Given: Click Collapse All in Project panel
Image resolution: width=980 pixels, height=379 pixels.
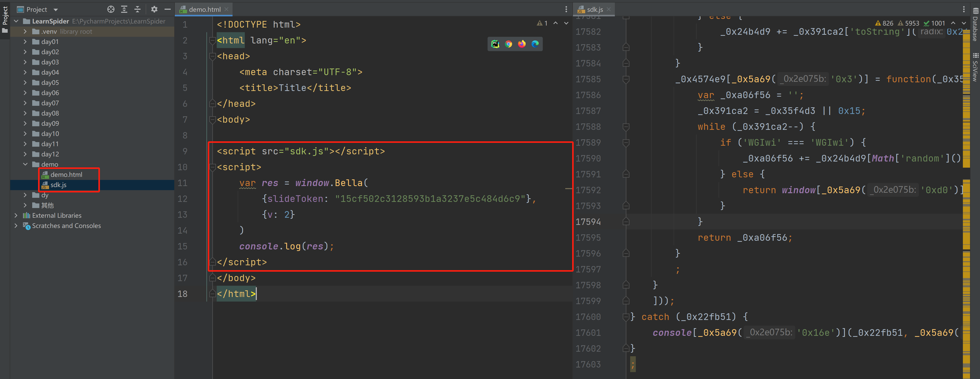Looking at the screenshot, I should point(137,9).
